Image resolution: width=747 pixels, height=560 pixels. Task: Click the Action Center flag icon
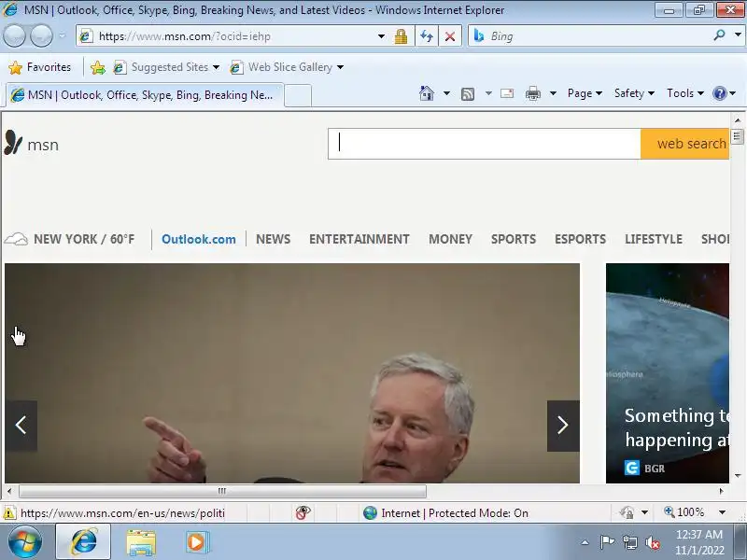pyautogui.click(x=606, y=542)
